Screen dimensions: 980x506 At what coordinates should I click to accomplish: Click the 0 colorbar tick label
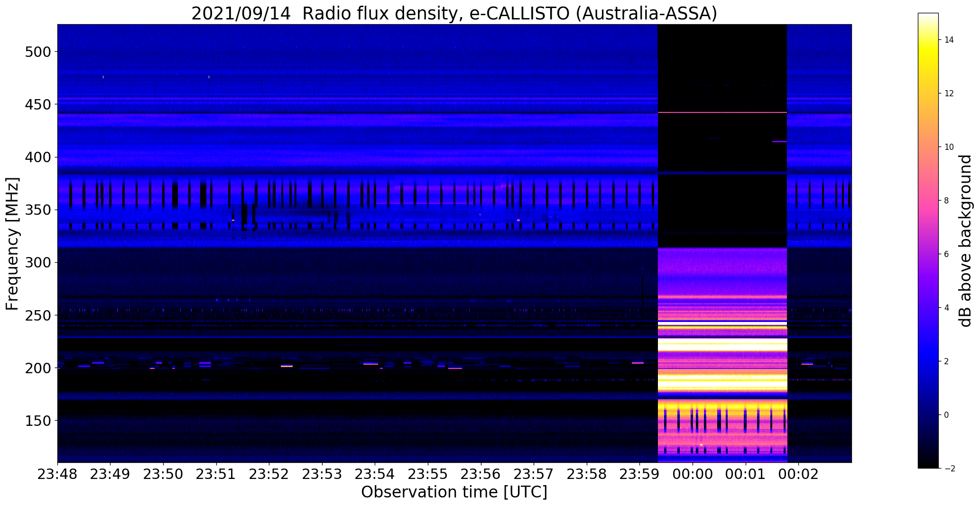(947, 415)
